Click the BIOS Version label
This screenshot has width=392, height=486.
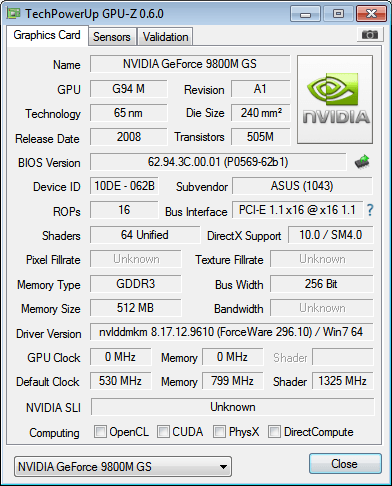click(49, 163)
